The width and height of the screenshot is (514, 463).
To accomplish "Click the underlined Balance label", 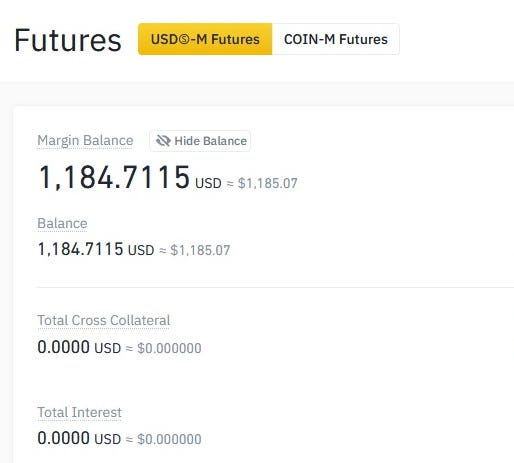I will [62, 223].
